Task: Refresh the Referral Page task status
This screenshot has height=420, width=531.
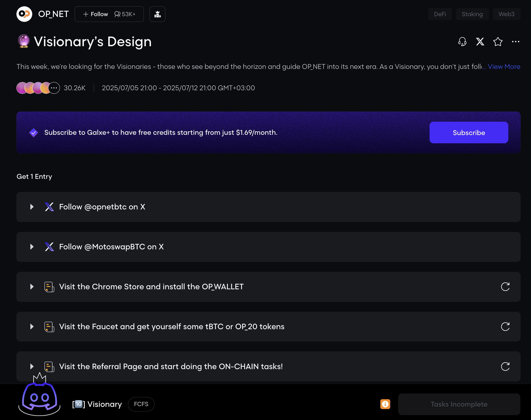Action: pos(505,366)
